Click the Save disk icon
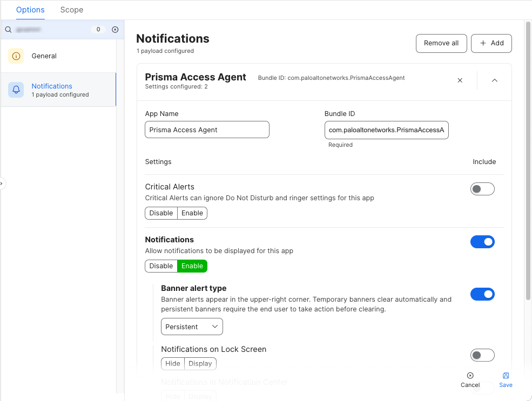This screenshot has height=401, width=532. 506,376
